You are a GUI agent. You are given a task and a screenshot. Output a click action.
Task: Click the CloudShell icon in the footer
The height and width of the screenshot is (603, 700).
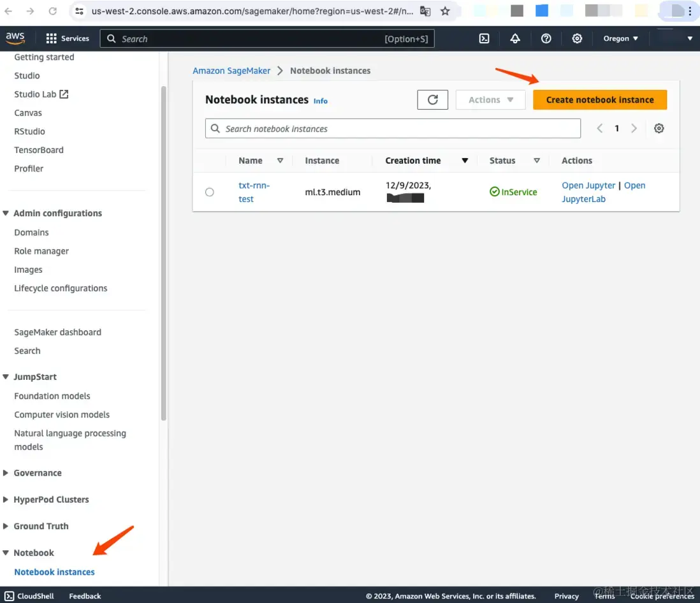click(x=9, y=596)
